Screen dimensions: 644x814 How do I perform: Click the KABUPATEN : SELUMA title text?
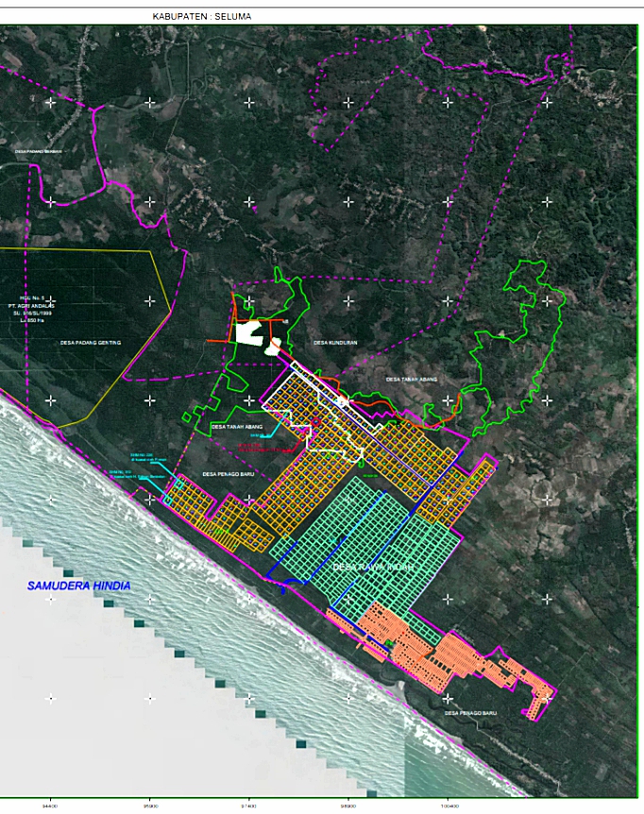[202, 16]
